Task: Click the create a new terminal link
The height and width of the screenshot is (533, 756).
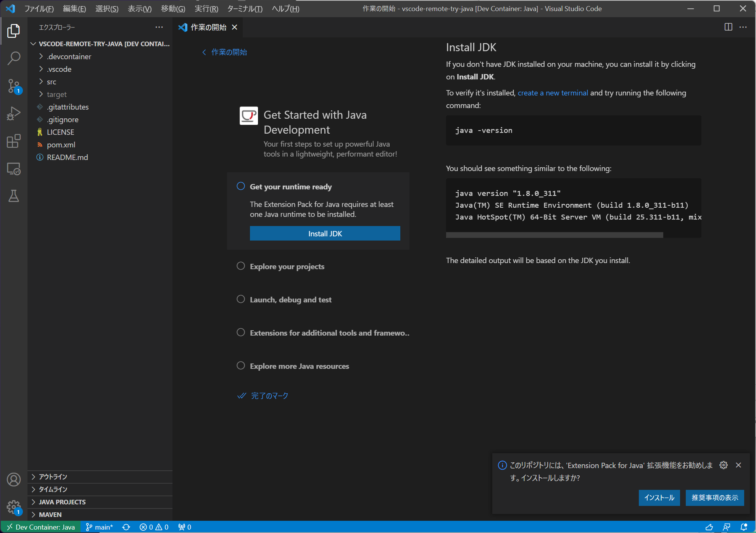Action: point(553,93)
